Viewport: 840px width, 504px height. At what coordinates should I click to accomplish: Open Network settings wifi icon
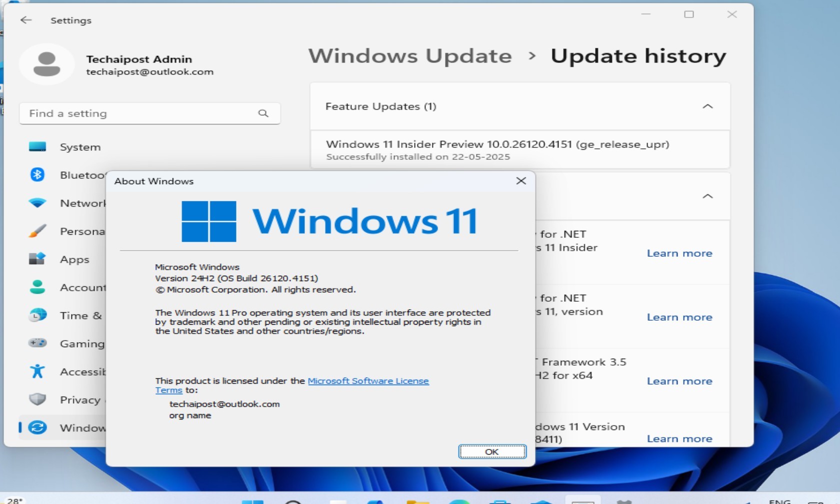[37, 203]
